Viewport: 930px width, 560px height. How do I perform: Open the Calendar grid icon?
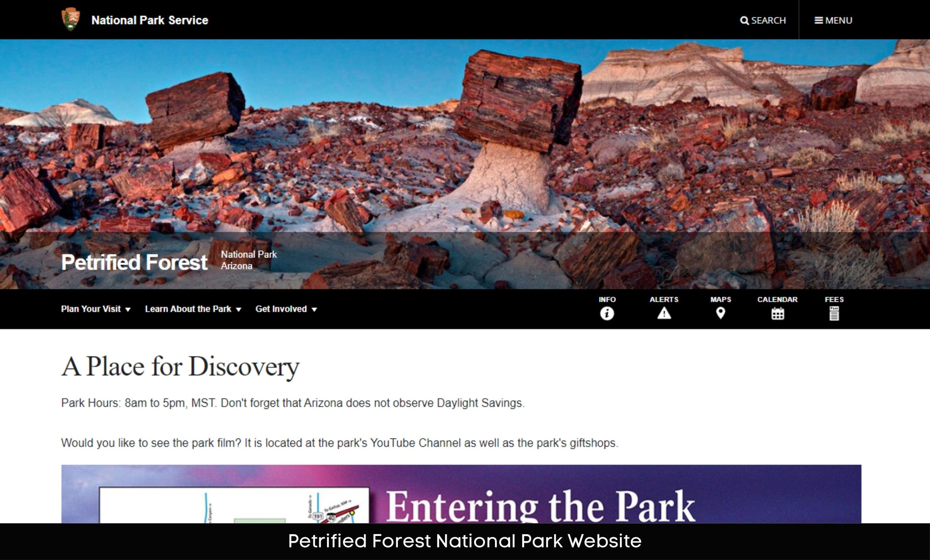777,314
